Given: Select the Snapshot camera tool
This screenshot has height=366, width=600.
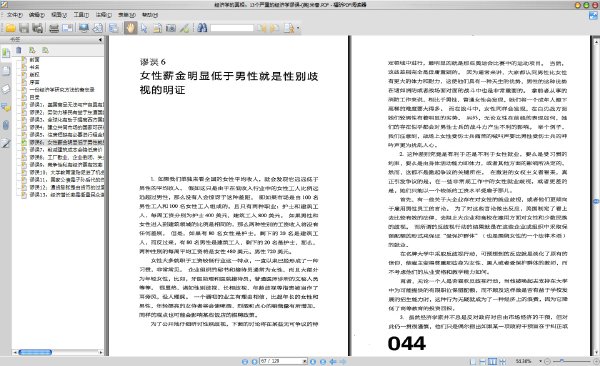Looking at the screenshot, I should tap(171, 28).
